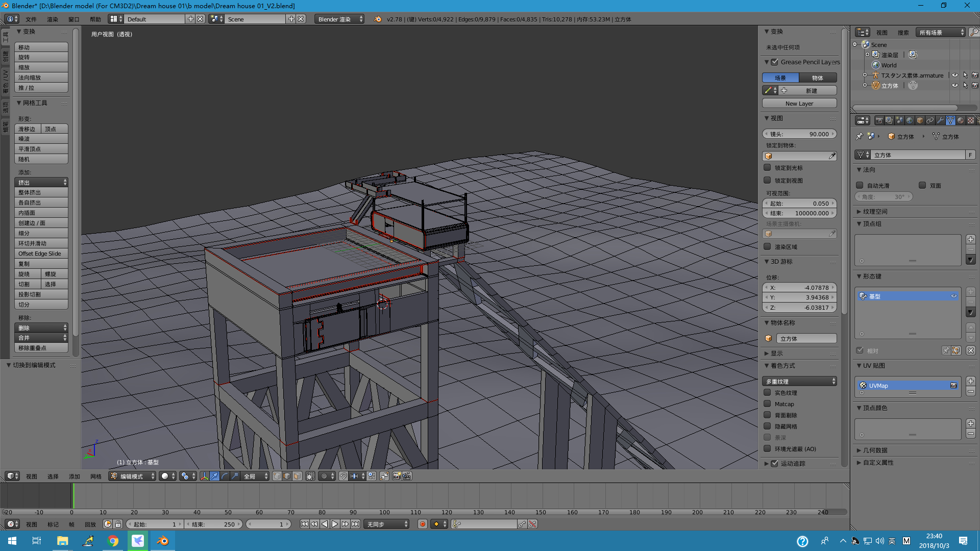This screenshot has height=551, width=980.
Task: Hide 立方体 object via outliner eye icon
Action: pos(954,86)
